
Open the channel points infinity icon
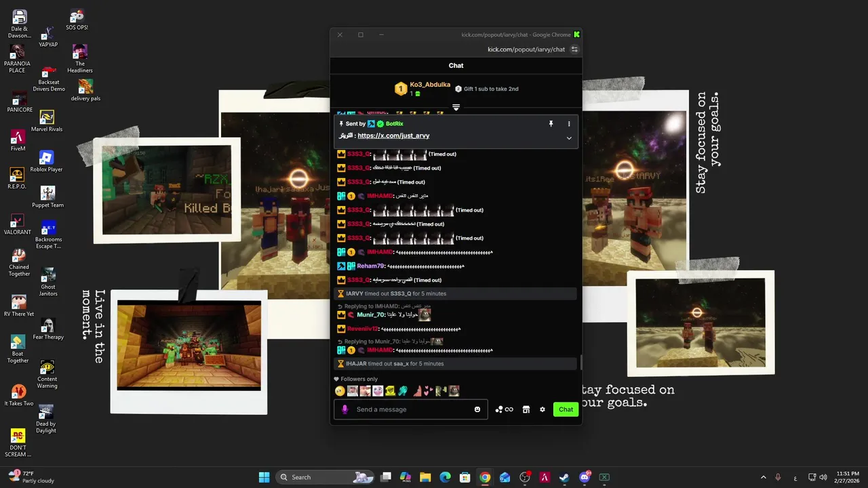[x=505, y=409]
